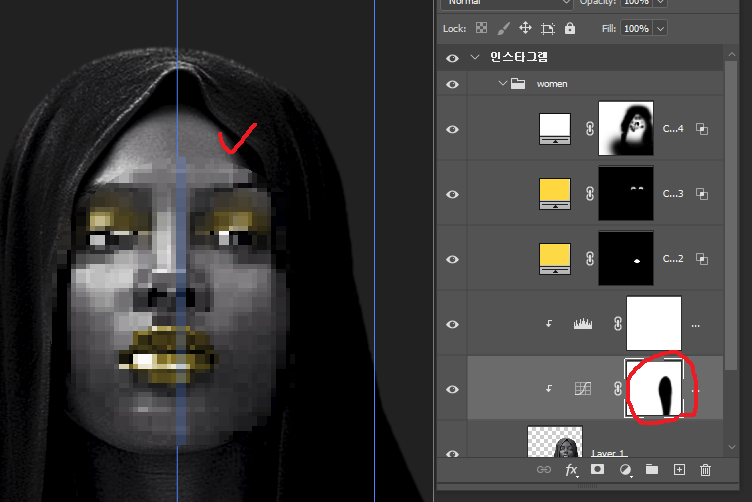Click the women group folder icon
The image size is (752, 502).
(517, 84)
